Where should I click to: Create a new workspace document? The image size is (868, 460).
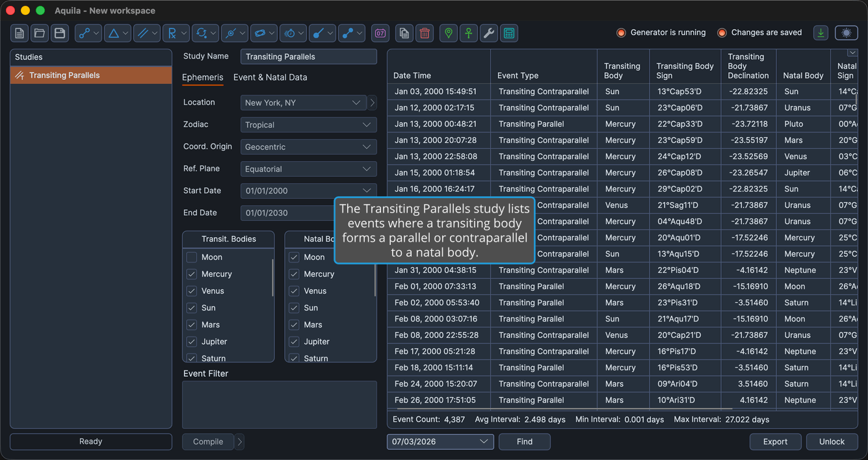[x=20, y=33]
